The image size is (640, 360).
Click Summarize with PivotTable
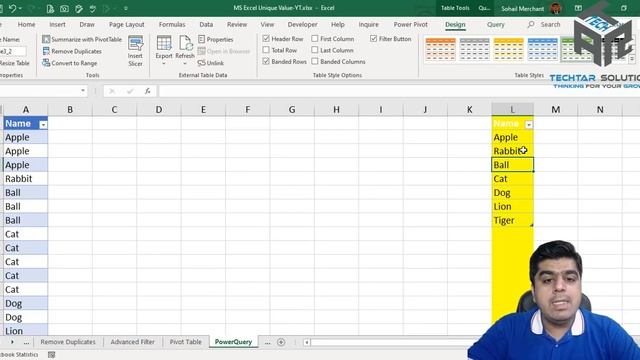tap(82, 40)
